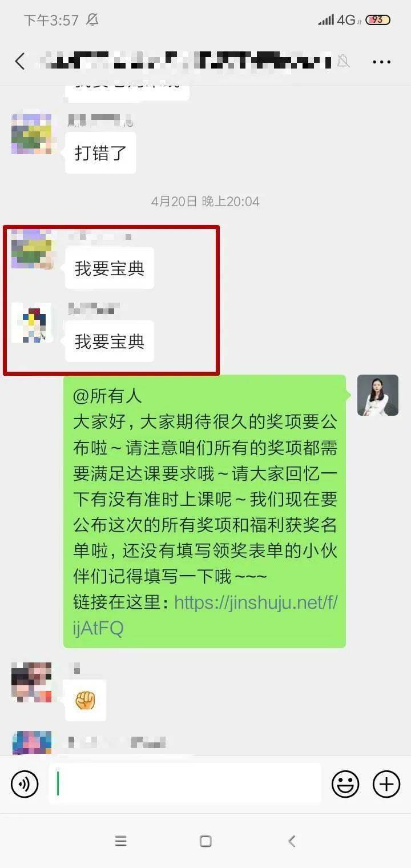Switch to voice input with speaker icon

tap(25, 784)
